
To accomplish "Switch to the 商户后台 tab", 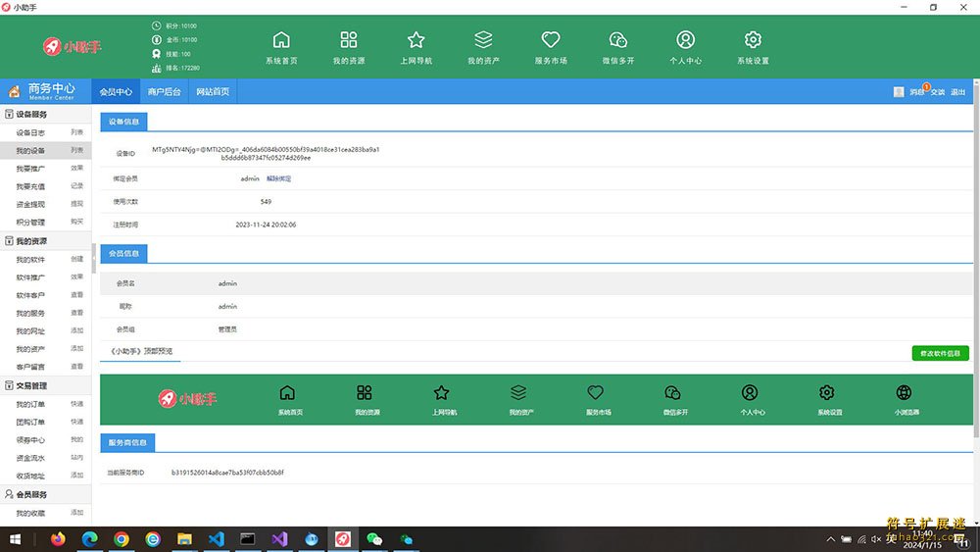I will 164,92.
